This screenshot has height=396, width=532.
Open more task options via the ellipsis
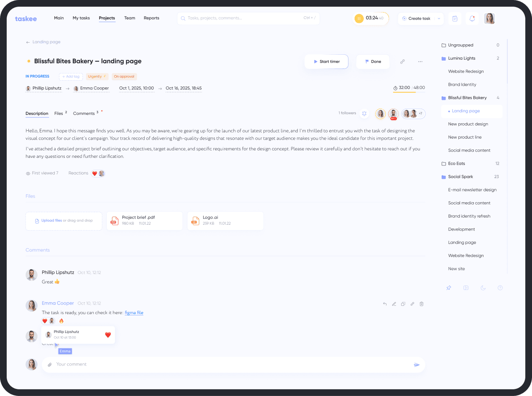[420, 61]
